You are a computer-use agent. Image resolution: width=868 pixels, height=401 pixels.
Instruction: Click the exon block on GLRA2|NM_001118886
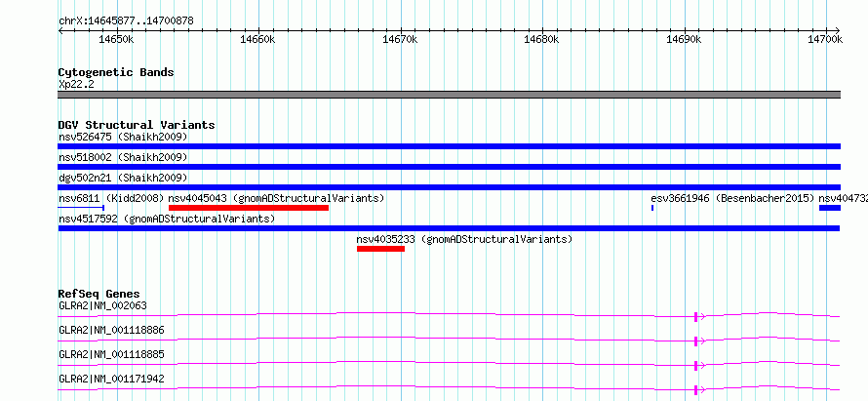(695, 341)
